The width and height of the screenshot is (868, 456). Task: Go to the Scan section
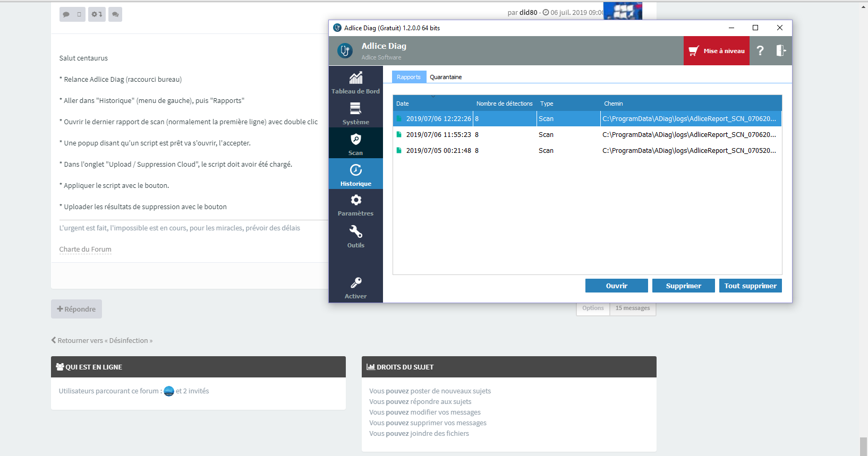point(355,143)
